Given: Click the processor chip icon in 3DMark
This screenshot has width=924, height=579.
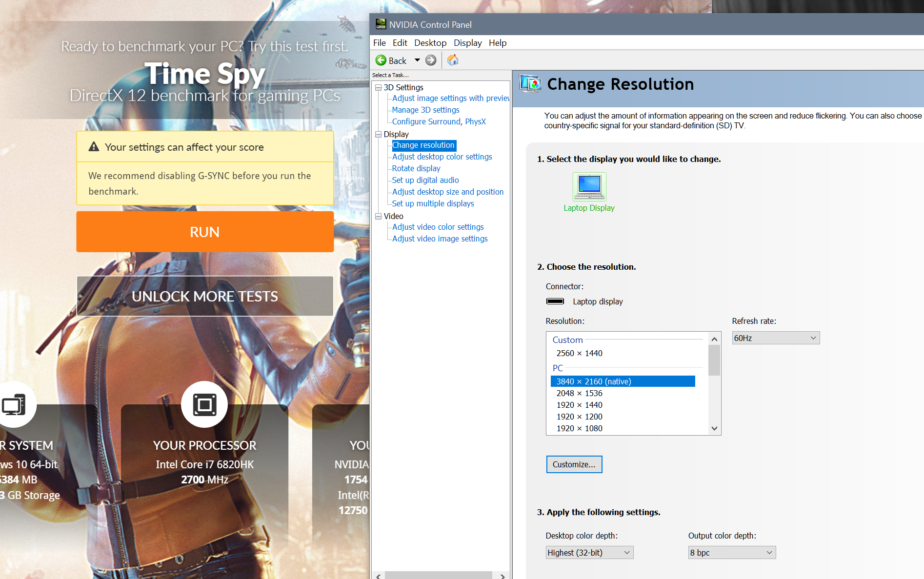Looking at the screenshot, I should coord(204,404).
